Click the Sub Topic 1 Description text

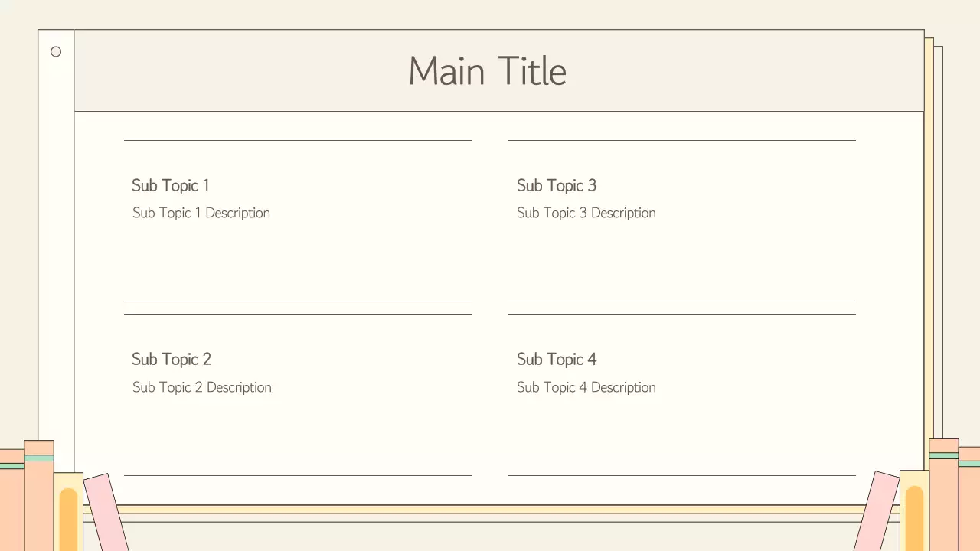pyautogui.click(x=201, y=213)
